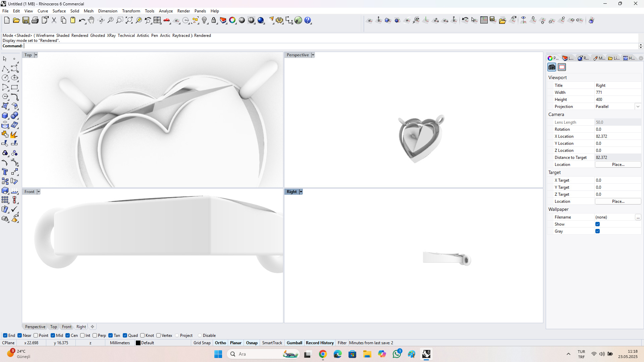The height and width of the screenshot is (362, 644).
Task: Click the Zoom Extents icon
Action: tap(129, 20)
